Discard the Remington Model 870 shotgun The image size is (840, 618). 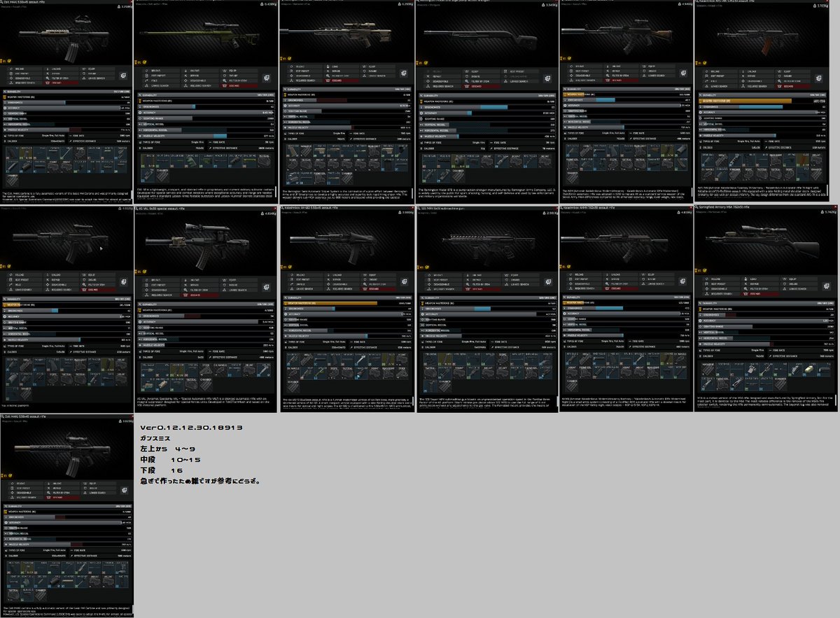pyautogui.click(x=482, y=87)
